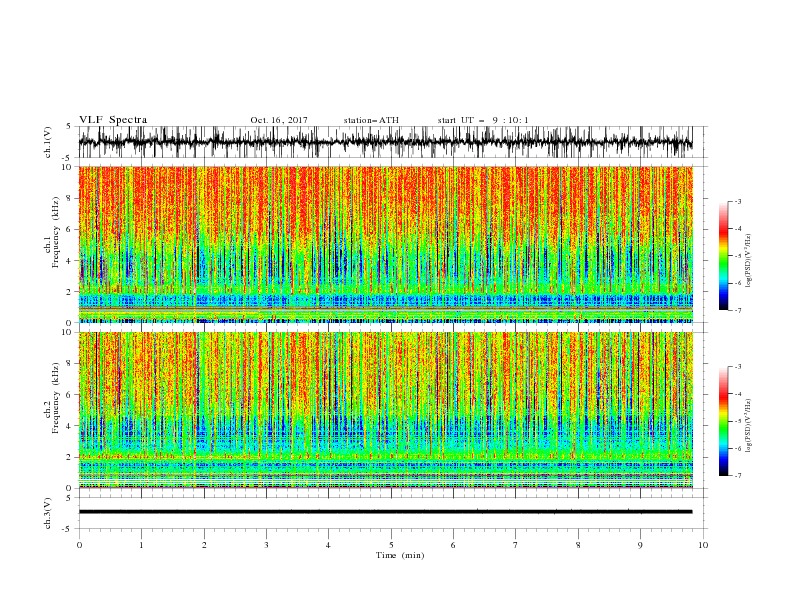Click the 'station=ATH' label
Viewport: 792px width, 612px height.
click(x=371, y=120)
